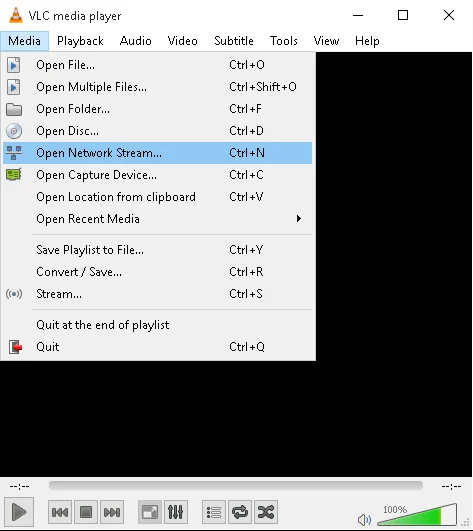Screen dimensions: 473x531
Task: Click the Previous media button
Action: [x=60, y=512]
